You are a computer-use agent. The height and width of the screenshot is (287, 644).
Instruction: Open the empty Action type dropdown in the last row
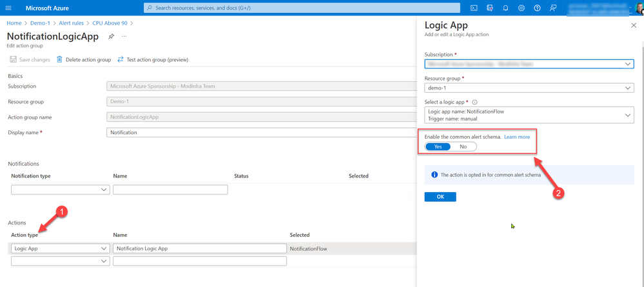(61, 261)
